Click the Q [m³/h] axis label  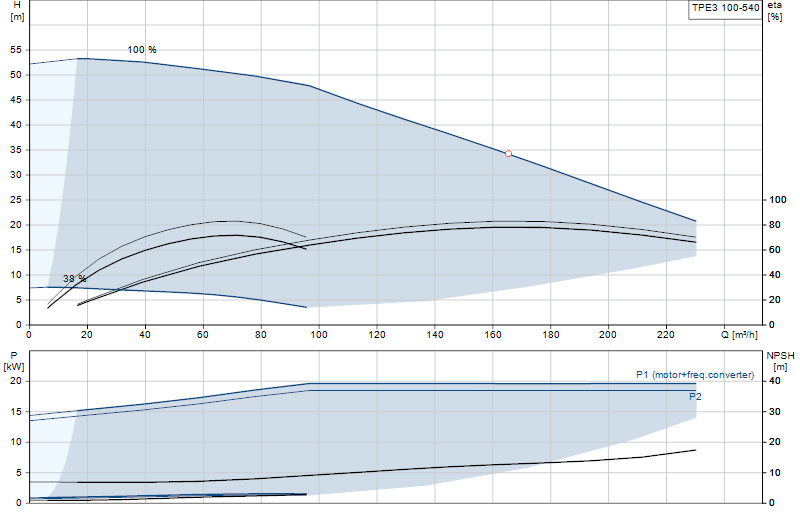point(739,335)
